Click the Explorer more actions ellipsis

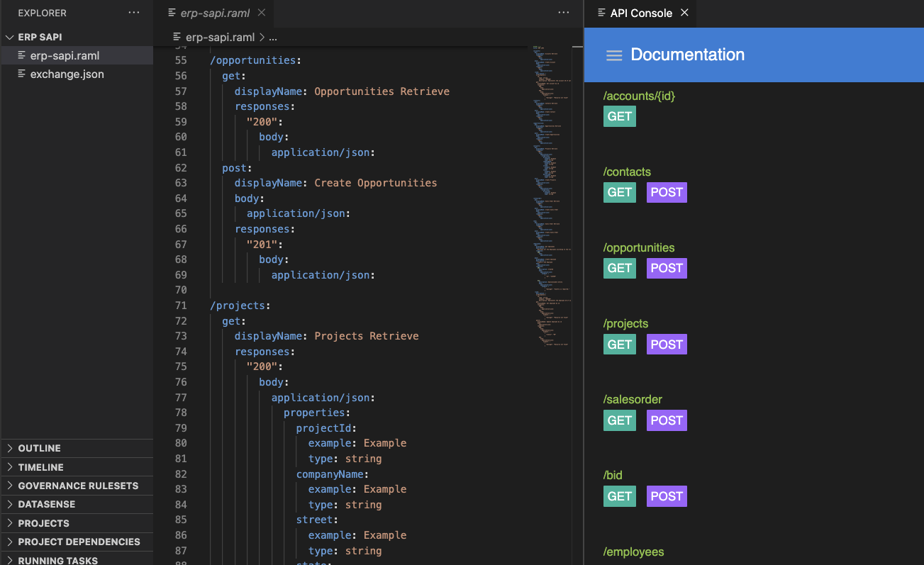point(133,12)
